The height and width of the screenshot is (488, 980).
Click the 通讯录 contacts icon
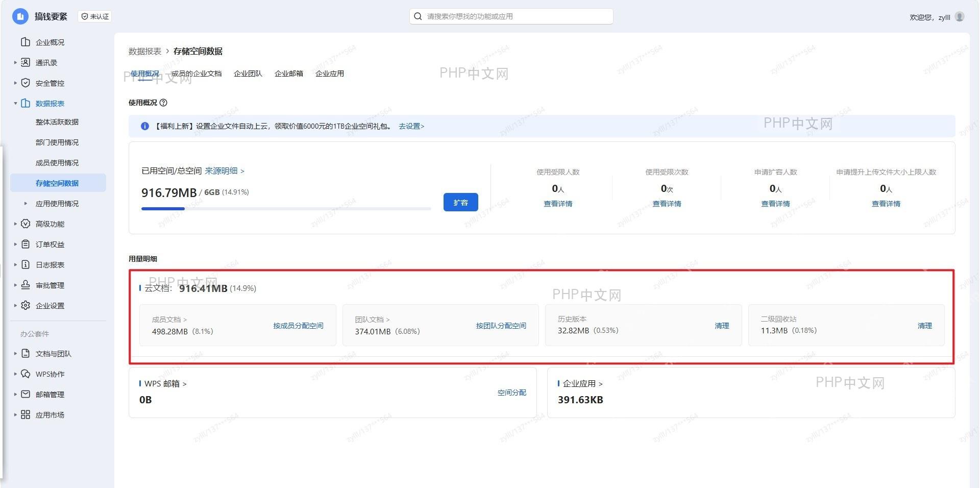(26, 62)
